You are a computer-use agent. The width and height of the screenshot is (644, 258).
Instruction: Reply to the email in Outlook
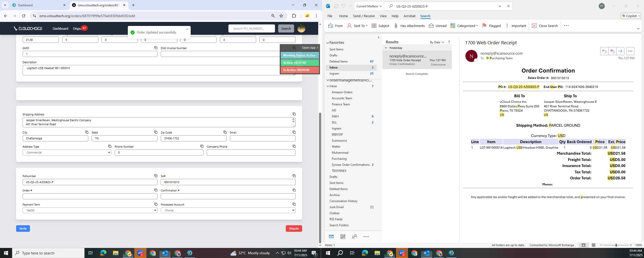(x=604, y=51)
